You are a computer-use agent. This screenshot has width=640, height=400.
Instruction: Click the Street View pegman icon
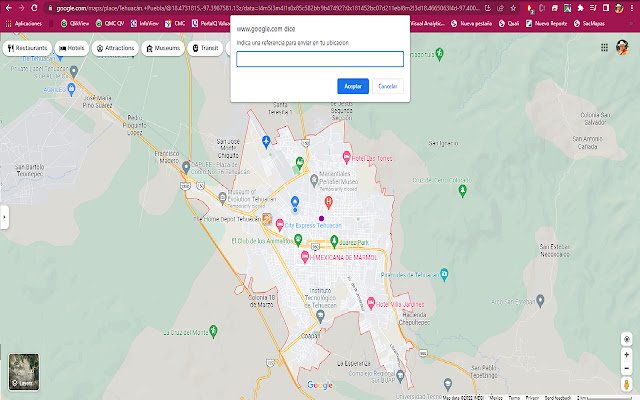(x=627, y=384)
